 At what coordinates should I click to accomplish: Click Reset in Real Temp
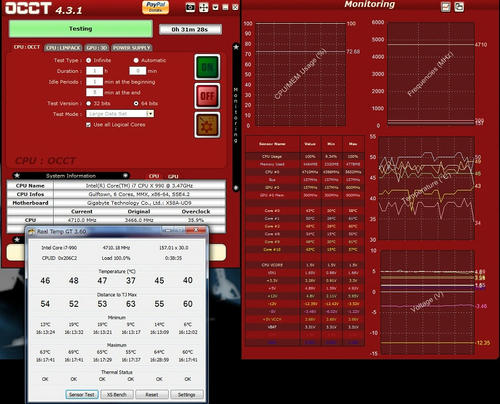point(152,394)
